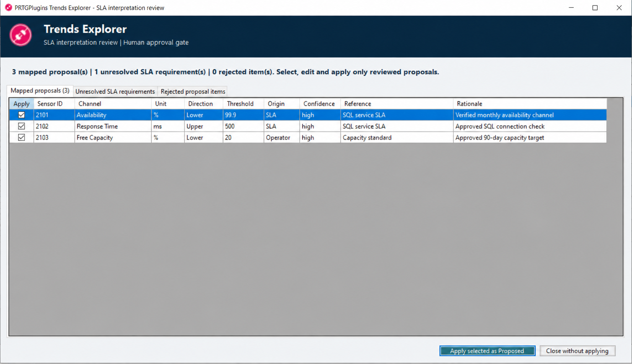Click sensor ID 2102 cell

point(54,126)
